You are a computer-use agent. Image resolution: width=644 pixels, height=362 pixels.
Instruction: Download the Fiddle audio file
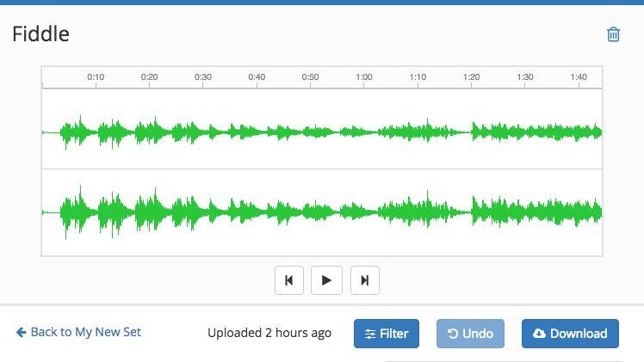[x=570, y=334]
